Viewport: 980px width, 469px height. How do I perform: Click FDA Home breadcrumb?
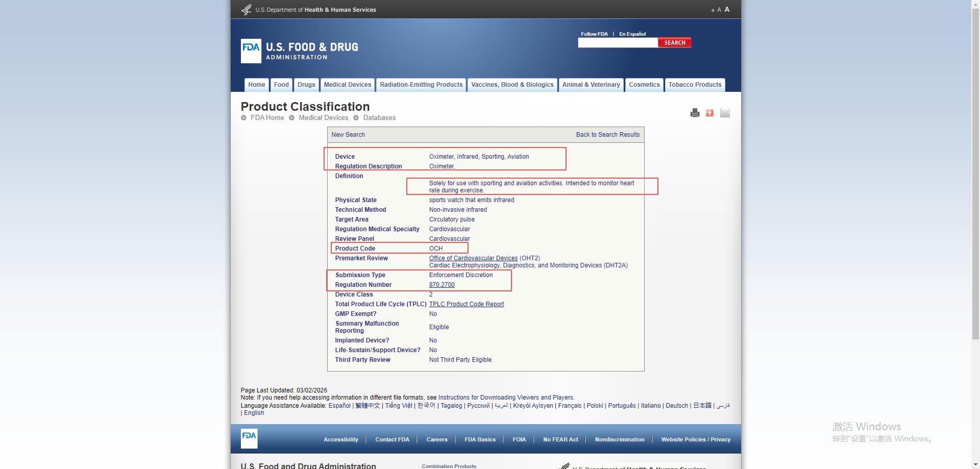click(x=267, y=118)
